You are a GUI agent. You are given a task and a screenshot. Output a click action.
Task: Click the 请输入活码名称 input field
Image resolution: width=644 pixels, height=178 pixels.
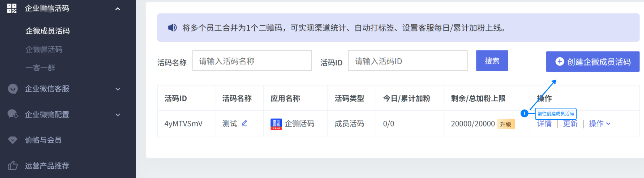252,60
